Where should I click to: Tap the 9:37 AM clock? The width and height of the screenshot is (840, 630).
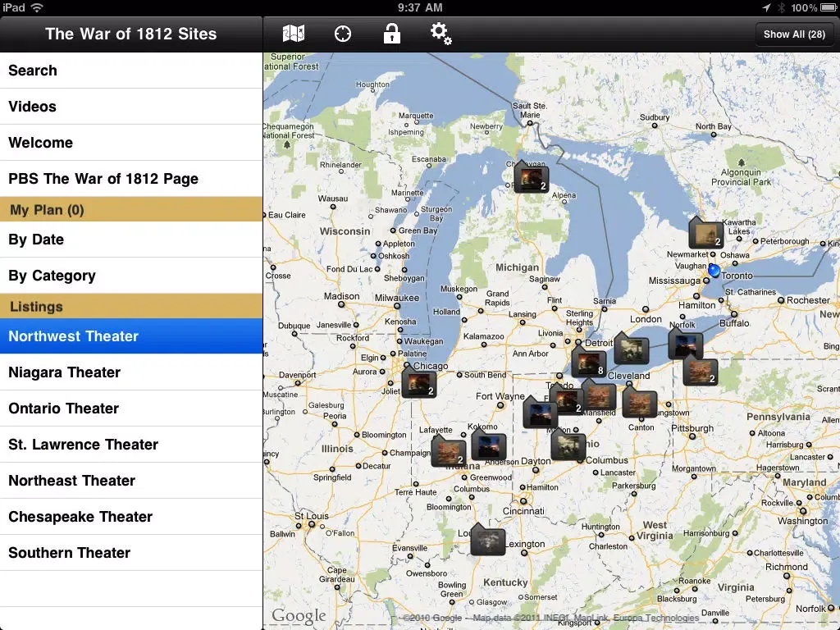coord(420,7)
